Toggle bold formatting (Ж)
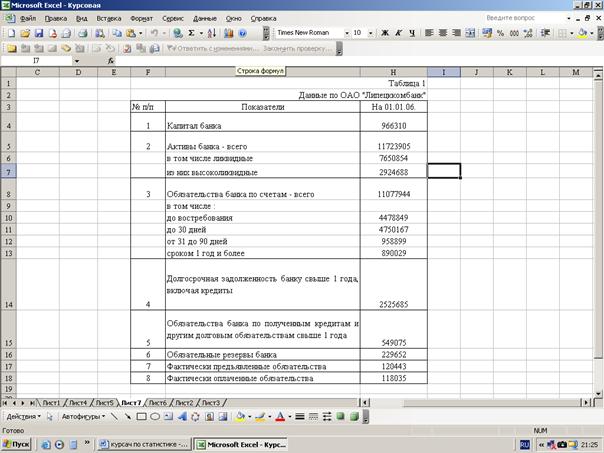The width and height of the screenshot is (604, 453). pos(383,33)
